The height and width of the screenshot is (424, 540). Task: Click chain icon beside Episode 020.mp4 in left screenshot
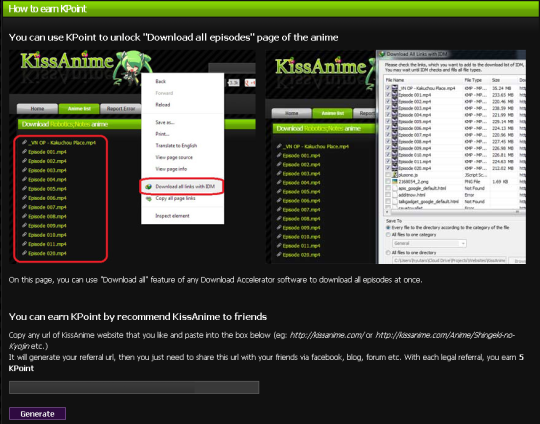tap(24, 253)
